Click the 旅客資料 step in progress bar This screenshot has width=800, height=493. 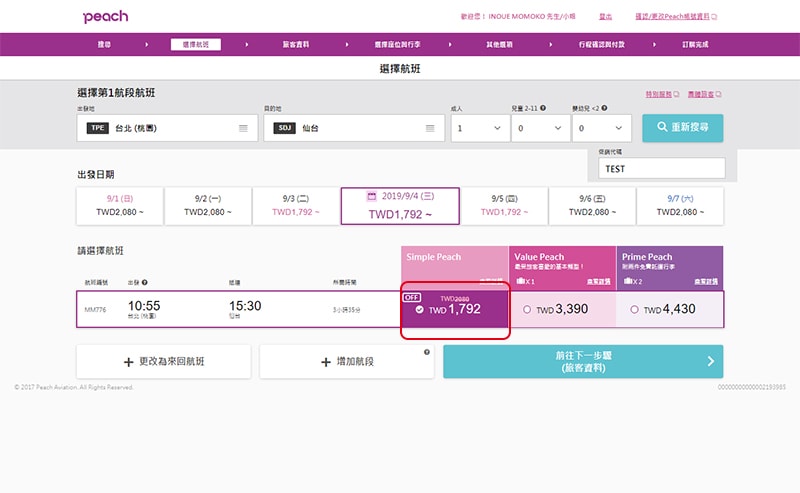[x=296, y=44]
